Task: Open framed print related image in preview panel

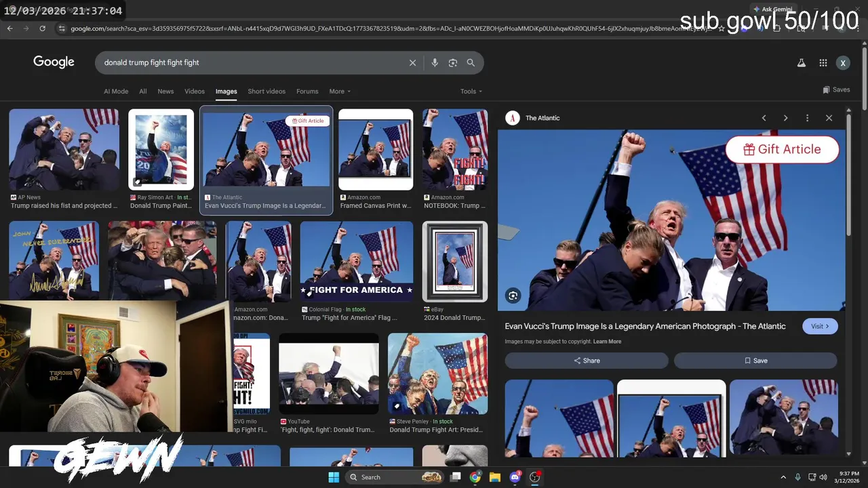Action: [671, 418]
